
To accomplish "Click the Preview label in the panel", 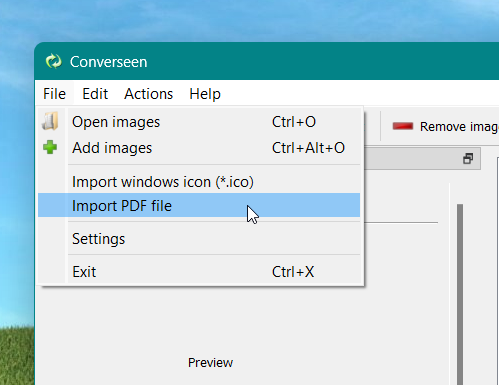I will [210, 363].
